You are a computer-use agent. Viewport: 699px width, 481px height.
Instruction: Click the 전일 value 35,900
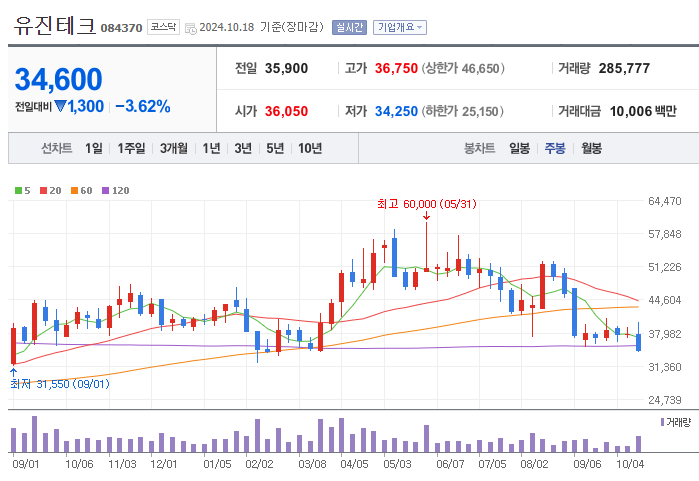point(286,68)
